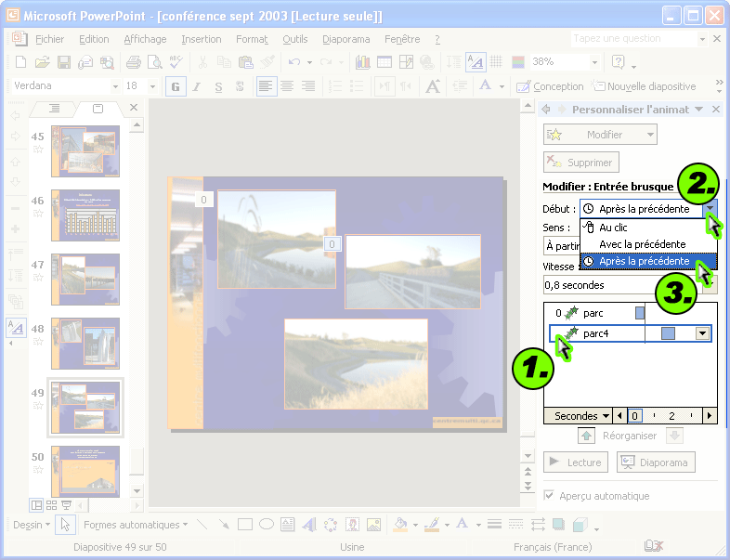The width and height of the screenshot is (730, 560).
Task: Toggle the Aperçu automatique checkbox
Action: (550, 496)
